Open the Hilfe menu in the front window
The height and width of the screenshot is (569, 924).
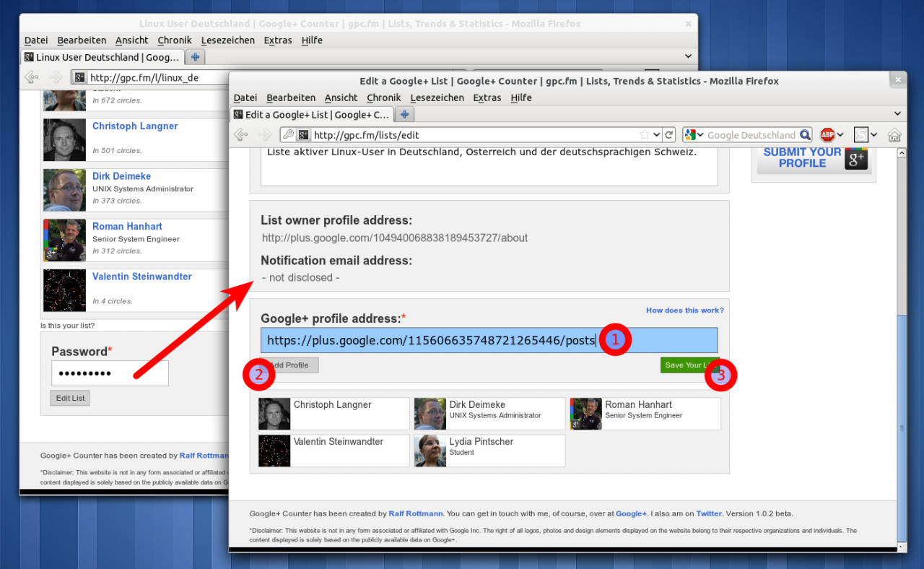coord(521,97)
